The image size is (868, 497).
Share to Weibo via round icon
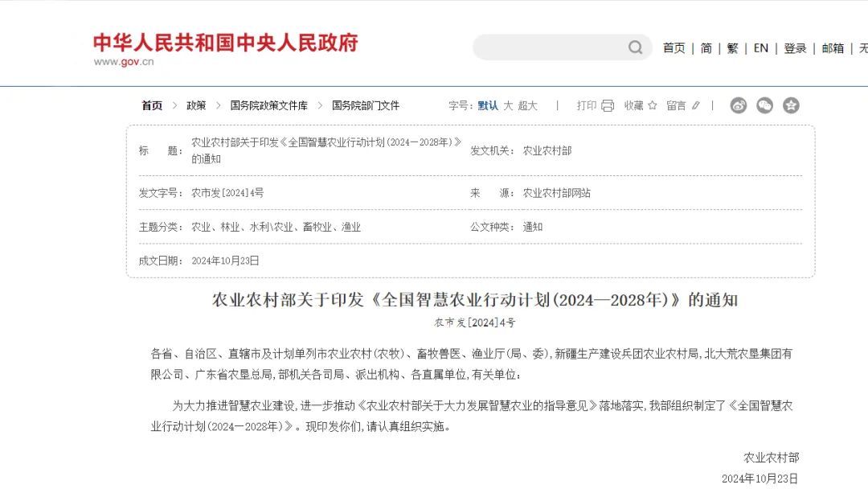coord(738,105)
